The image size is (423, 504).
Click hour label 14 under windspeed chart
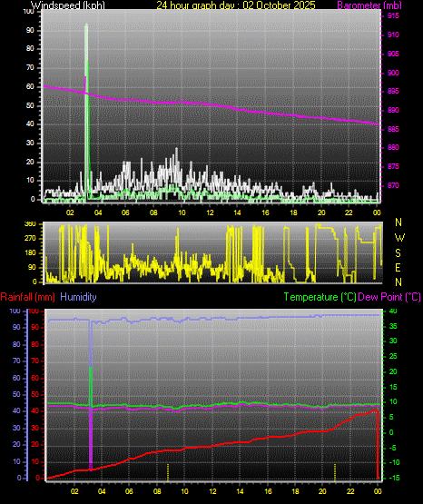[237, 212]
